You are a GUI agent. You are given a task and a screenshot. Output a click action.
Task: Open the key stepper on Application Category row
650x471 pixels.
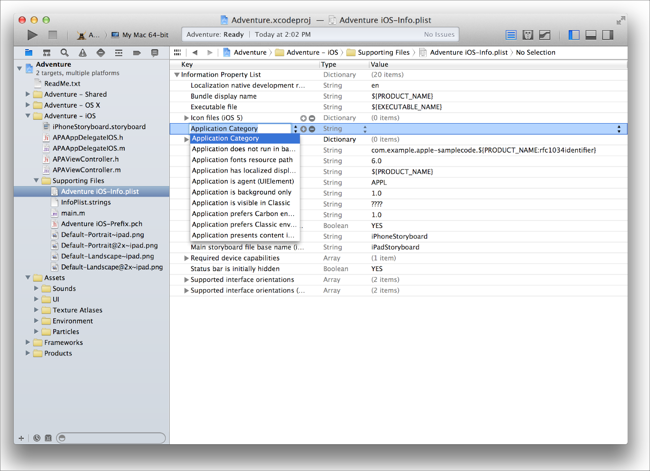click(296, 129)
